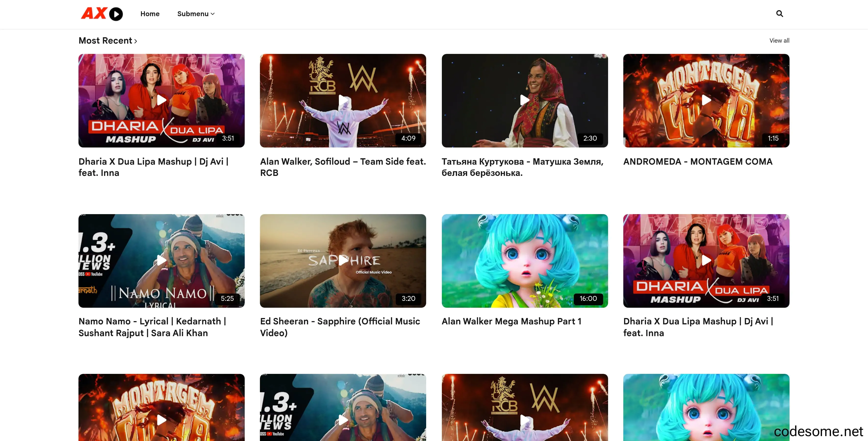The height and width of the screenshot is (441, 868).
Task: Play the ANDROMEDA Montagem Coma video
Action: click(706, 100)
